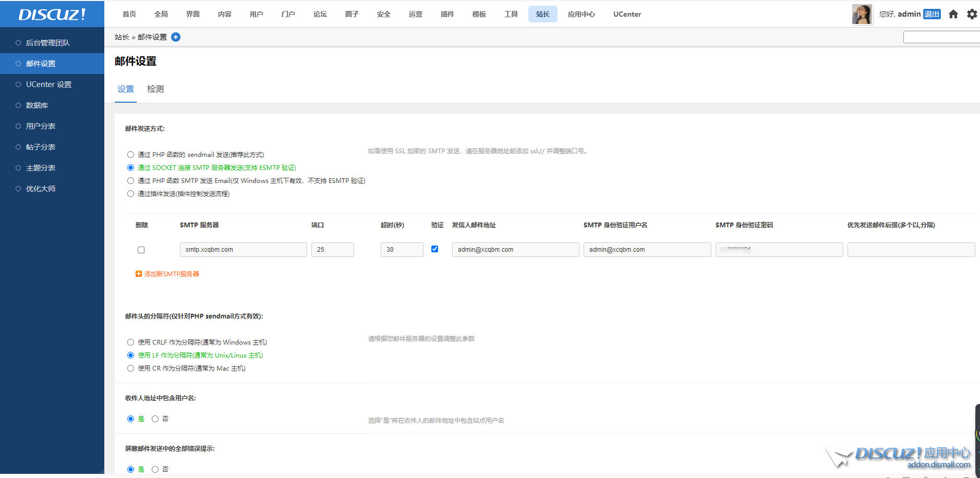The image size is (980, 478).
Task: Click the SMTP server address field
Action: 243,250
